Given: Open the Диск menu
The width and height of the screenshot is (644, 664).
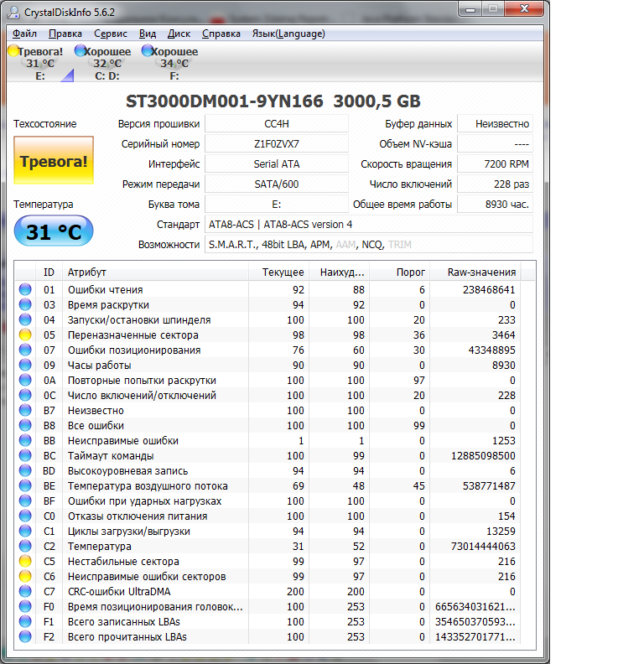Looking at the screenshot, I should click(x=179, y=34).
